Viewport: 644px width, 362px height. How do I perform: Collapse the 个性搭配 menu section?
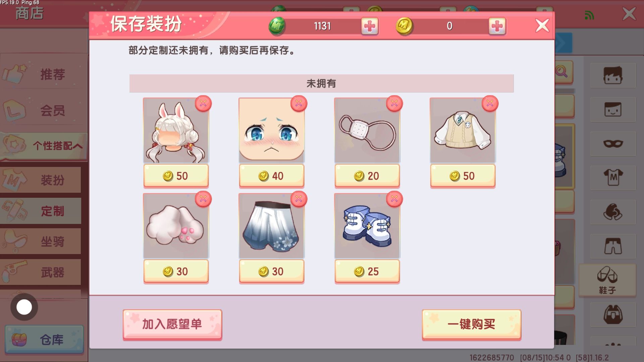pos(44,146)
